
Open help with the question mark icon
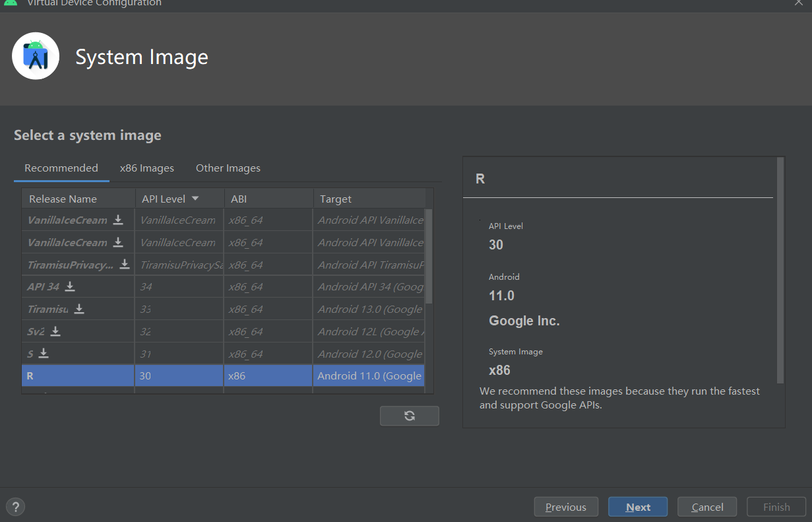(15, 507)
